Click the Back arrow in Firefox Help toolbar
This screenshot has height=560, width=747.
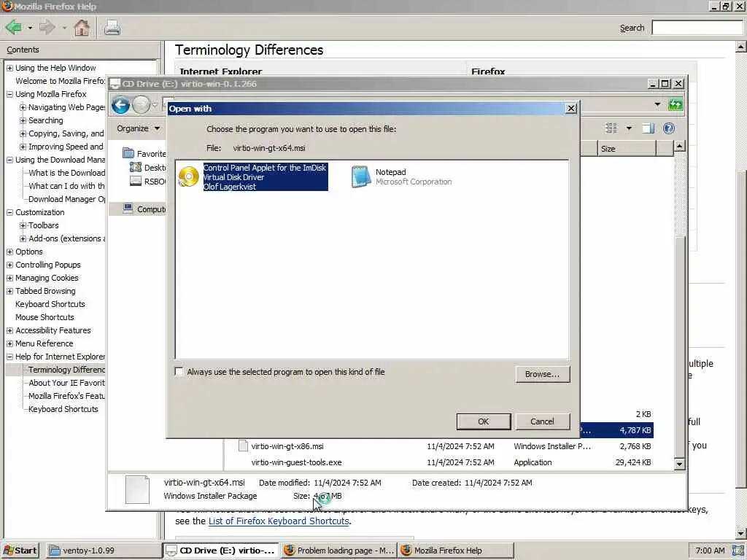13,27
